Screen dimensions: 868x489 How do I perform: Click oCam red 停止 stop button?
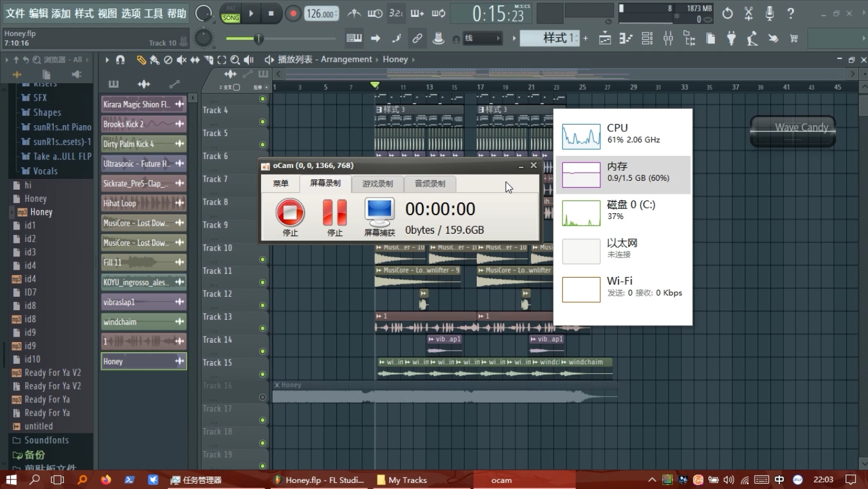click(291, 217)
